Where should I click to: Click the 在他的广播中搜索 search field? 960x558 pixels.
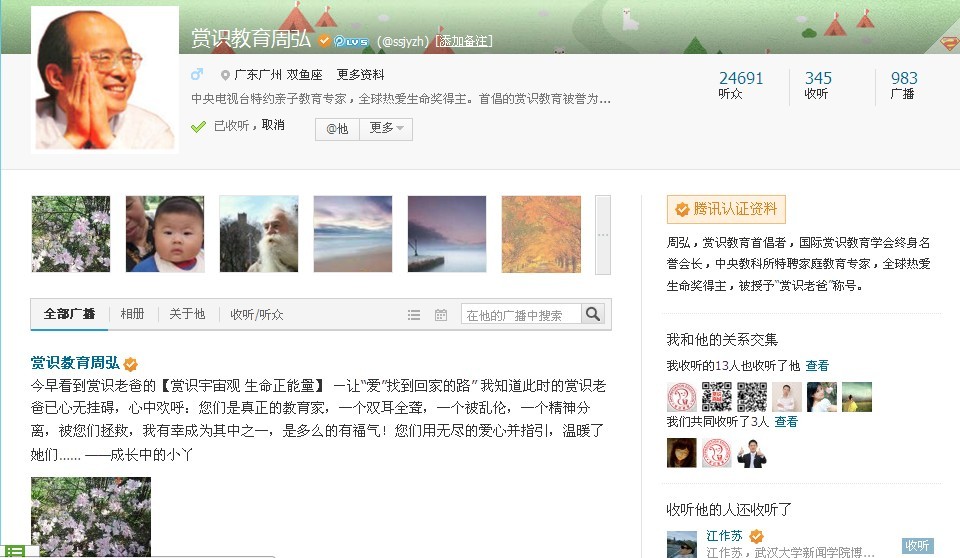520,315
